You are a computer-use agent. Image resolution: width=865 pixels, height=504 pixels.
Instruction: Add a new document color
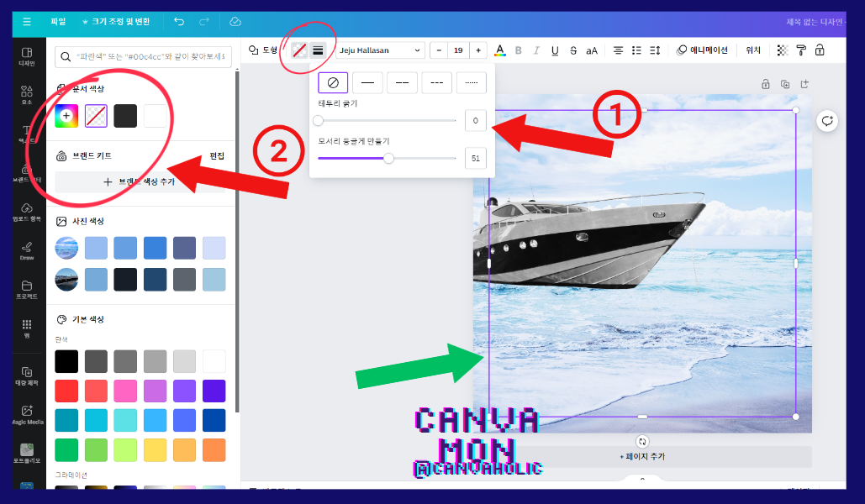(66, 116)
